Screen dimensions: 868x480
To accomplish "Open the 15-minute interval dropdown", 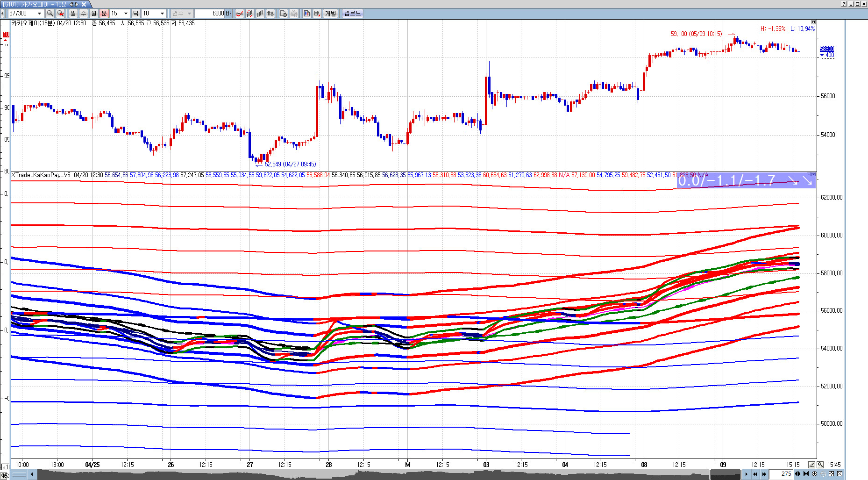I will (126, 14).
